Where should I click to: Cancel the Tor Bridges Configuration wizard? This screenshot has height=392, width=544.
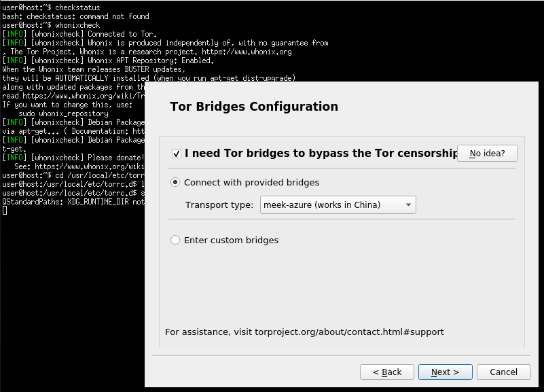(503, 372)
